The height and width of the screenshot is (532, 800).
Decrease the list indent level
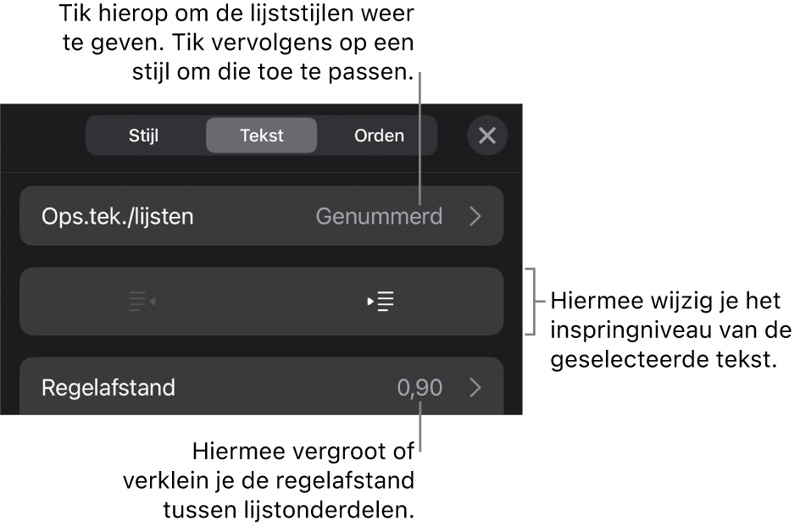click(x=142, y=302)
